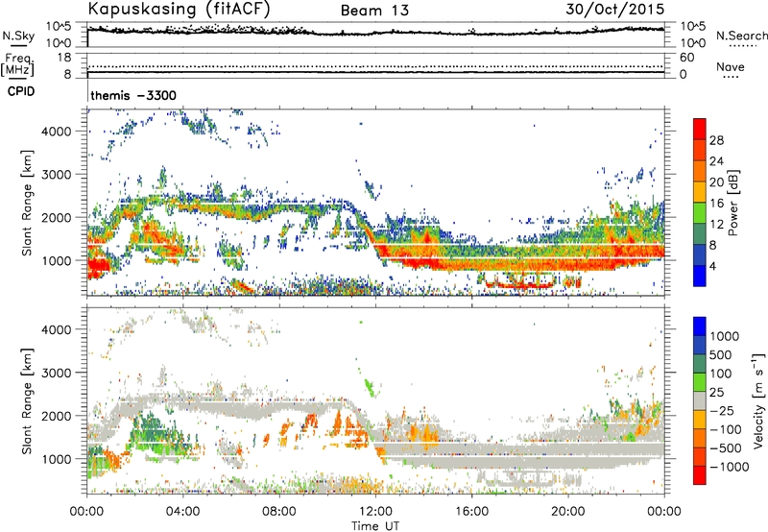Click the '04:00' time axis label

click(x=183, y=512)
